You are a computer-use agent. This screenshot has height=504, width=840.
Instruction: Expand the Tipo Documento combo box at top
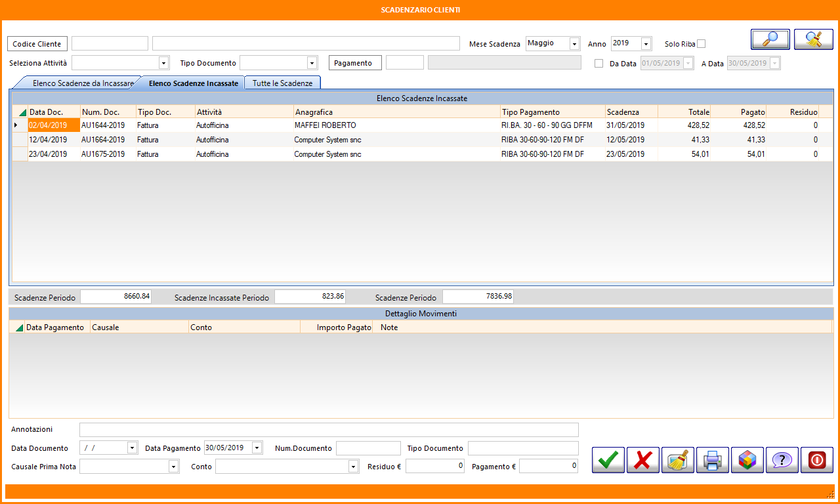pyautogui.click(x=312, y=63)
